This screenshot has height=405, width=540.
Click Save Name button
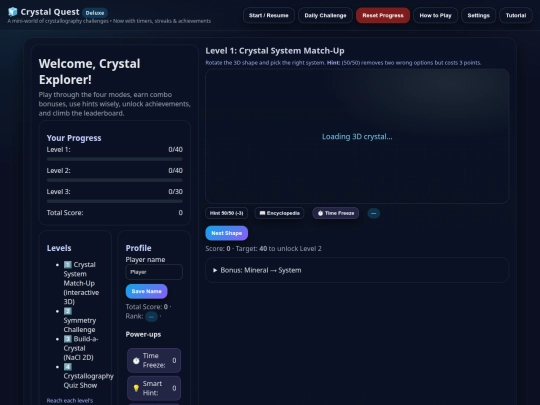[x=146, y=291]
